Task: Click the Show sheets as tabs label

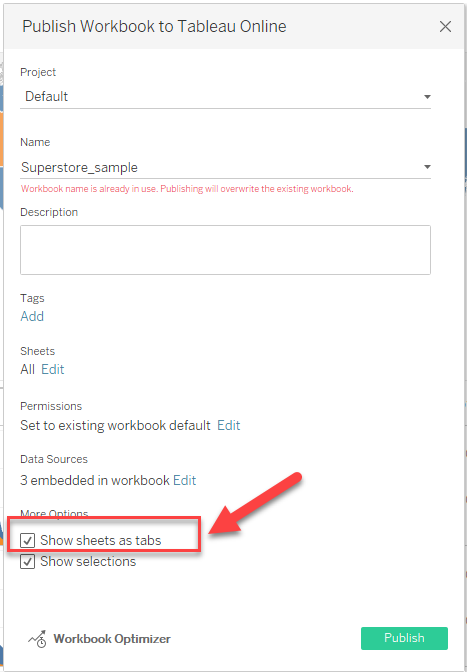Action: point(101,541)
